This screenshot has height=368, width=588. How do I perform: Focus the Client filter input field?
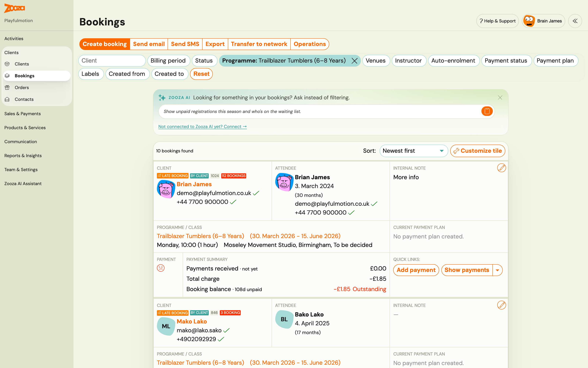tap(112, 61)
